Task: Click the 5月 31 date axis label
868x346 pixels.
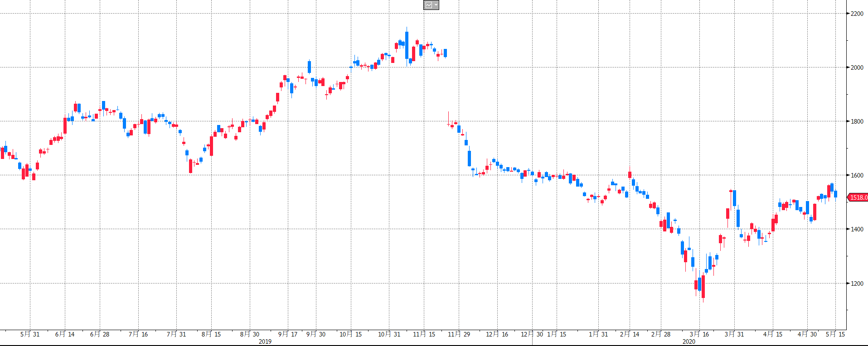Action: [30, 334]
